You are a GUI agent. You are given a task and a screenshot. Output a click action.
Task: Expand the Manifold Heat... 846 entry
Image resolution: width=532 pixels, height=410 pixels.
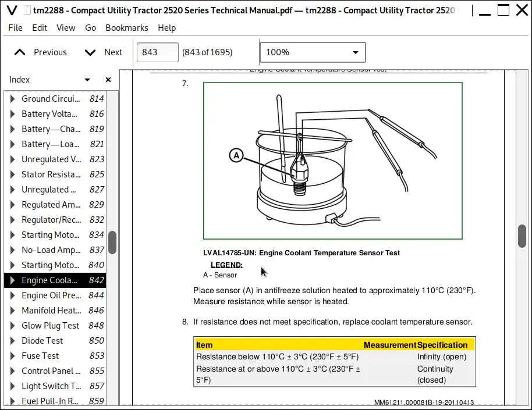point(13,311)
